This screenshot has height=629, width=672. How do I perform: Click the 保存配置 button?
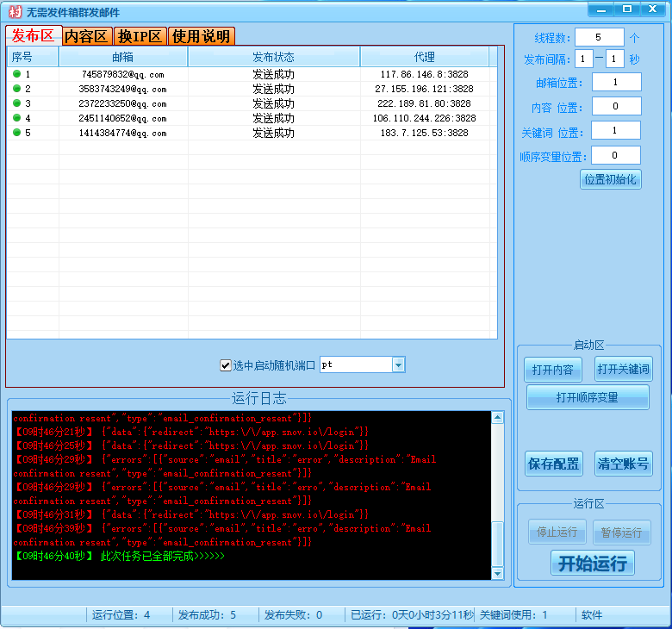pos(553,464)
